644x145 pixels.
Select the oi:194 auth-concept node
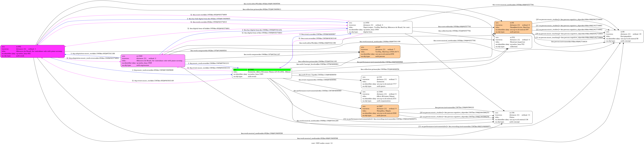513,117
